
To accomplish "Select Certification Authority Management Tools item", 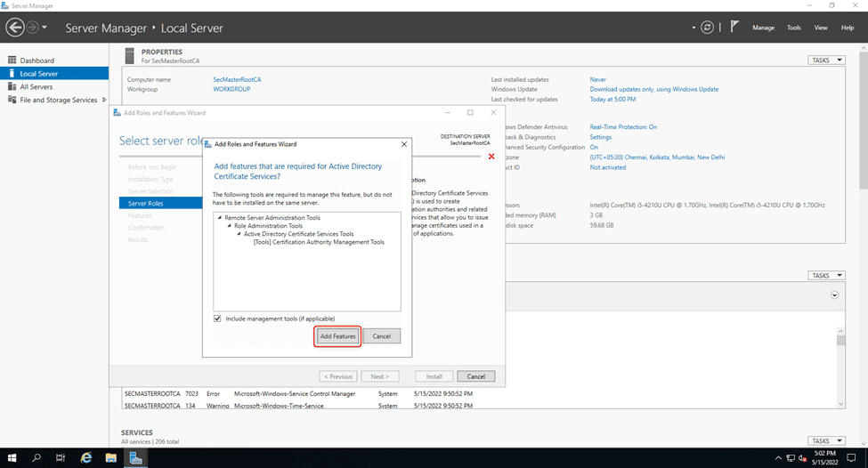I will coord(319,242).
